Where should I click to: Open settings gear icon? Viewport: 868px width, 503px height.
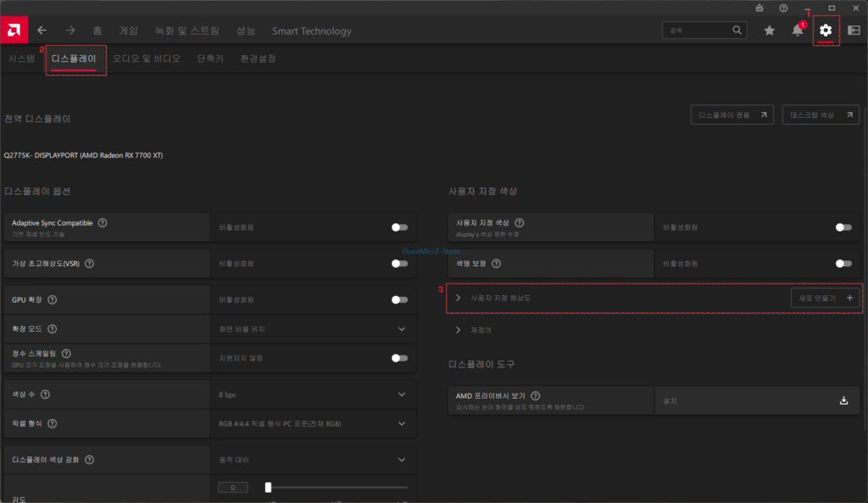826,31
